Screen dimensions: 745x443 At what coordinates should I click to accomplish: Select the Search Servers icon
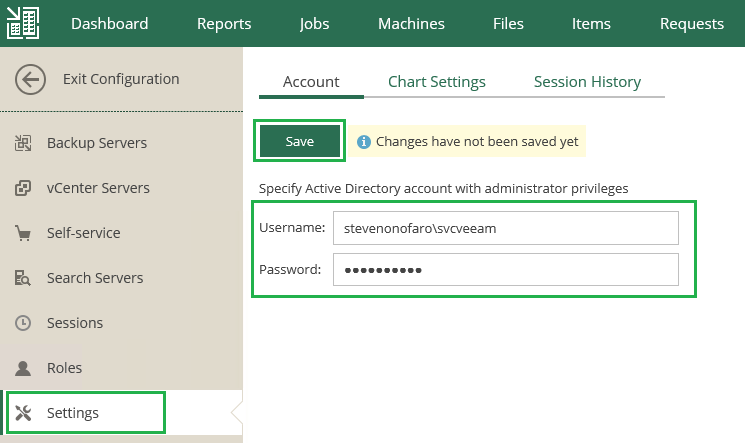point(23,278)
